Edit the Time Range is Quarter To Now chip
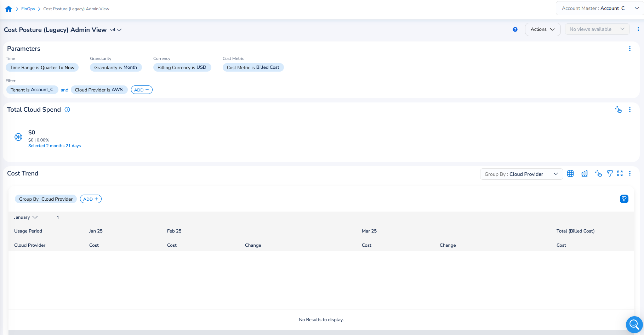The height and width of the screenshot is (335, 644). coord(42,67)
